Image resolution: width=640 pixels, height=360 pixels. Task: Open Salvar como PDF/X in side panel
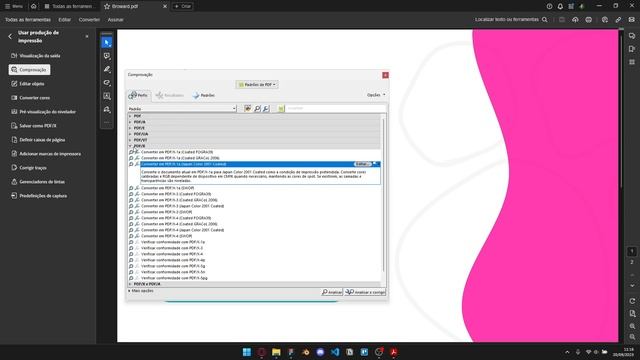(x=34, y=126)
